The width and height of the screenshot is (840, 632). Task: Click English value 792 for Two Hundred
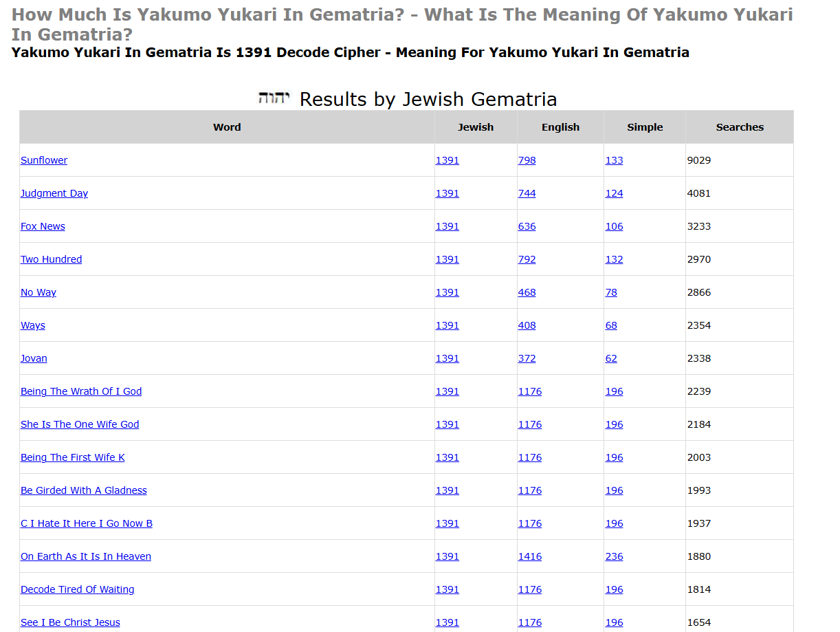527,259
